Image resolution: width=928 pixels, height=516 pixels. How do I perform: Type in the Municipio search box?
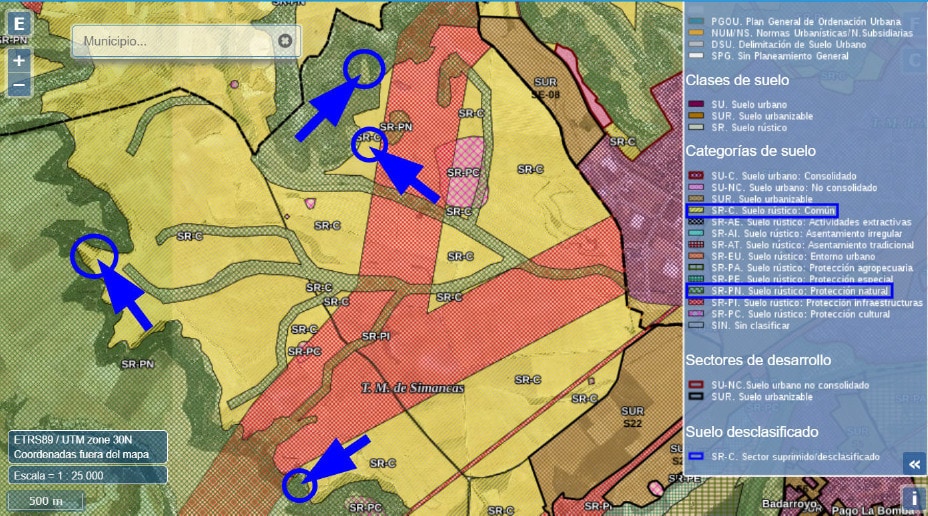coord(170,41)
